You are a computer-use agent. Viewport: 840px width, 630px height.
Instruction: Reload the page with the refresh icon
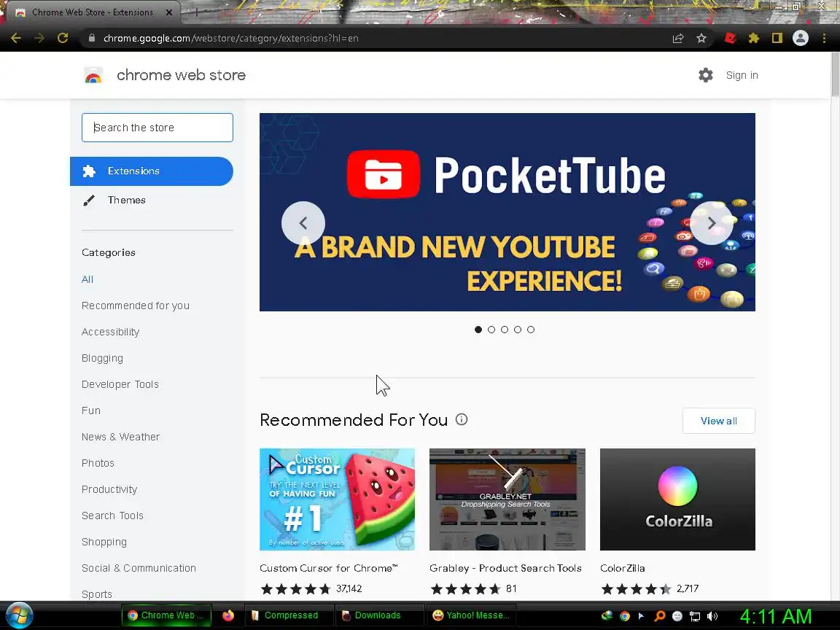[x=63, y=38]
